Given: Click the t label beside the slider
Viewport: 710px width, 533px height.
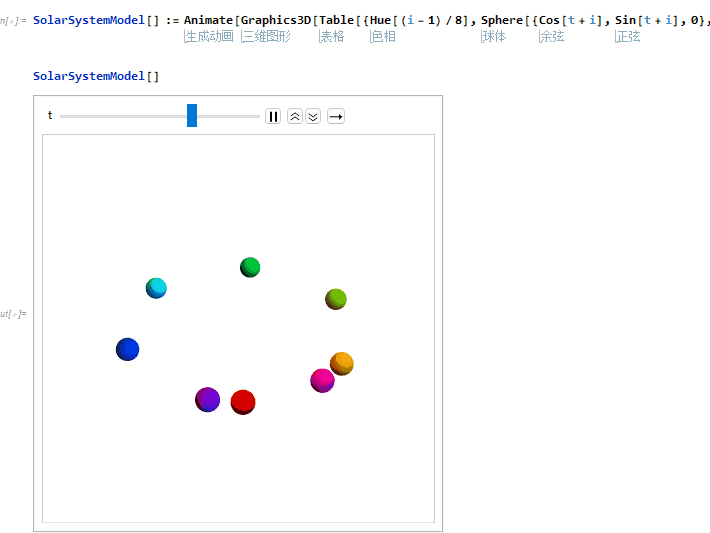Looking at the screenshot, I should [50, 115].
